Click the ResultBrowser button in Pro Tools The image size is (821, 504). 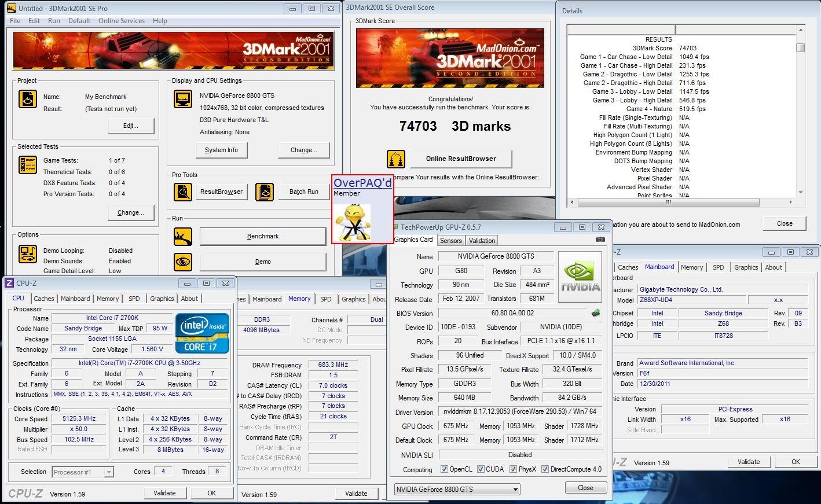click(222, 192)
